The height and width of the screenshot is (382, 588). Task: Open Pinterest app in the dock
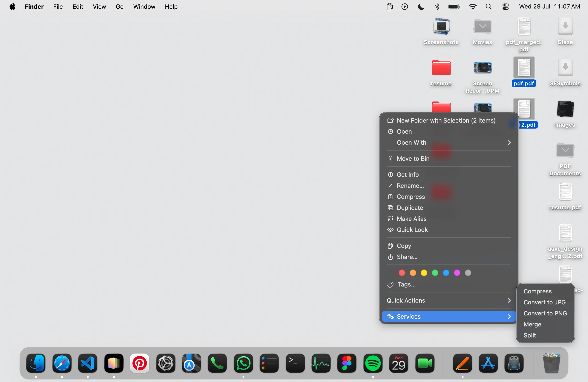tap(140, 363)
